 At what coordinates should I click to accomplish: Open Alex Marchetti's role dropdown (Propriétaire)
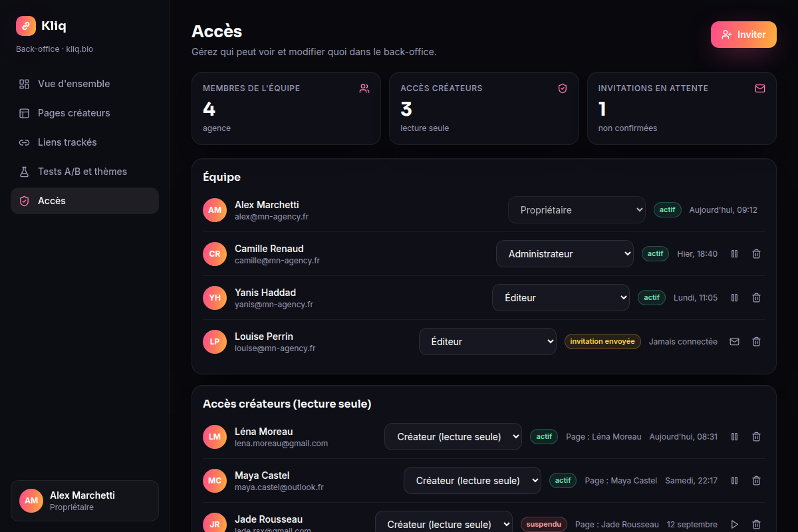pyautogui.click(x=577, y=209)
